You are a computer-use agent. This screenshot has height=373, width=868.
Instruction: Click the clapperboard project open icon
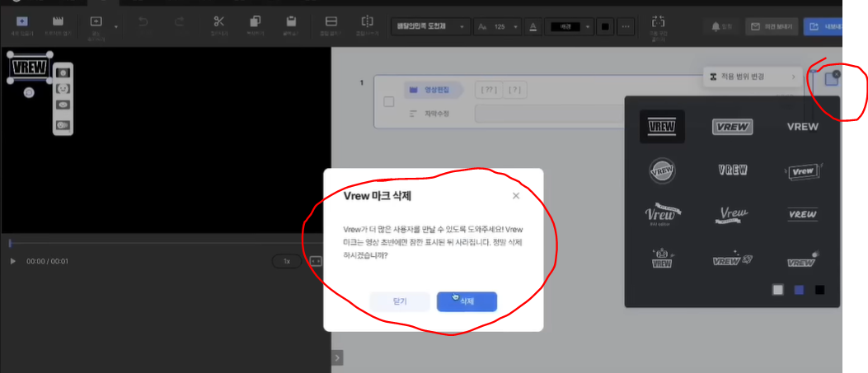point(58,21)
